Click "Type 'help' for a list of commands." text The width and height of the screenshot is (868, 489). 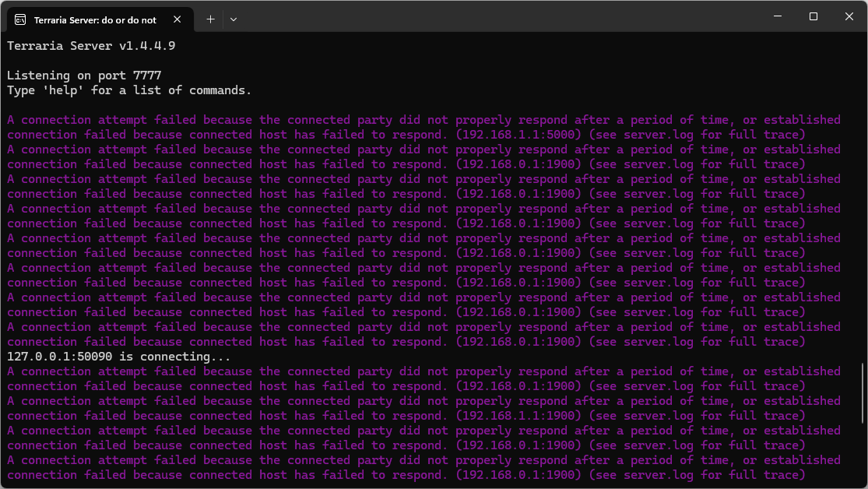click(x=129, y=90)
